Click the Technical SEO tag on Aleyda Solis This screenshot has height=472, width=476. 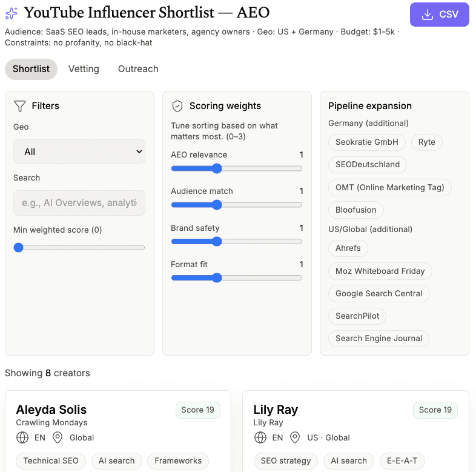tap(51, 460)
